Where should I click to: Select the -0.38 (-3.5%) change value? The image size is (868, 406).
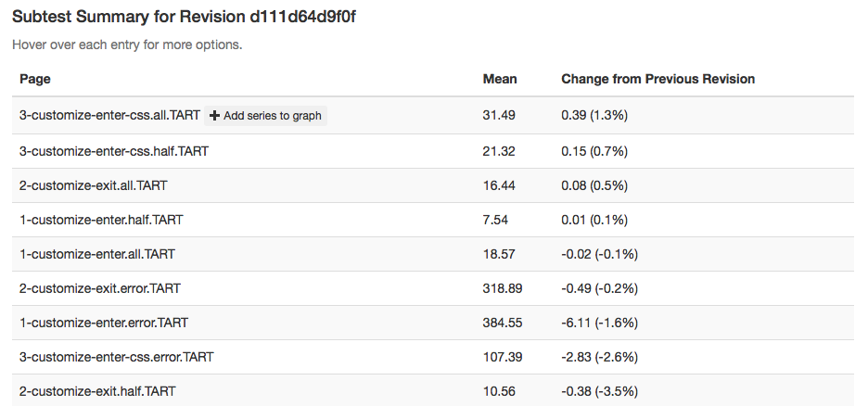599,391
